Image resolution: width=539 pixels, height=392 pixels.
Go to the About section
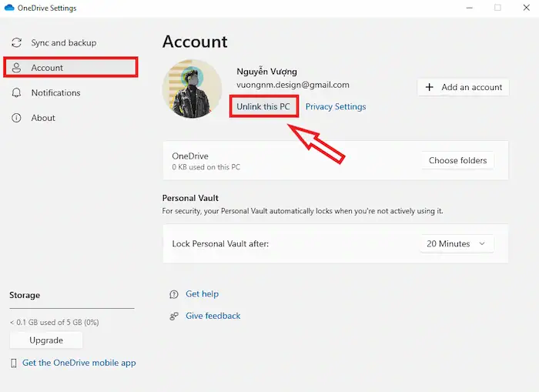click(x=43, y=118)
